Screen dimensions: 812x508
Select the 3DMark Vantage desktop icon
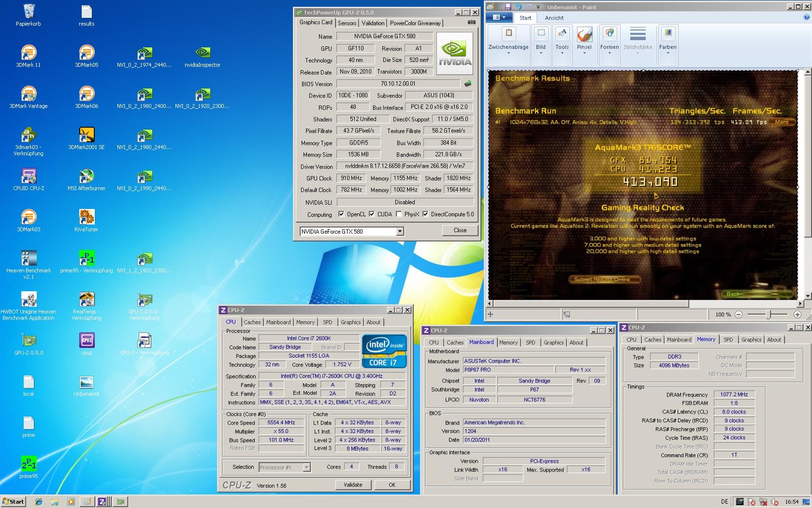pos(28,98)
